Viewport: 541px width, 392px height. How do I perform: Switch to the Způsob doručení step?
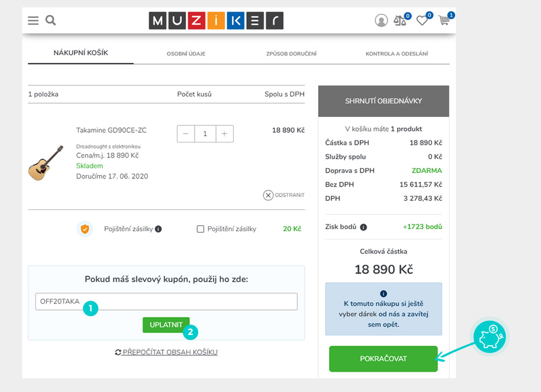point(291,54)
